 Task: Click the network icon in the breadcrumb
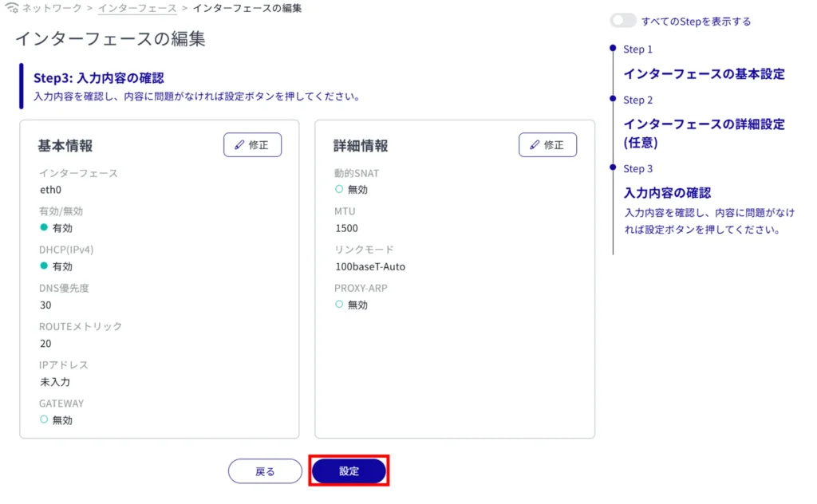[11, 8]
